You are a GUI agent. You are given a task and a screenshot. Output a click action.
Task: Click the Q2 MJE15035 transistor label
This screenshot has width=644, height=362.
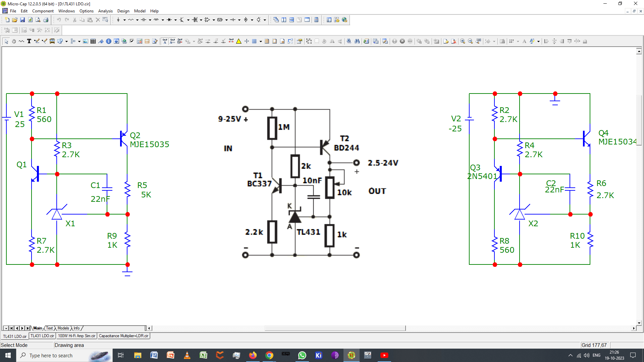point(149,140)
